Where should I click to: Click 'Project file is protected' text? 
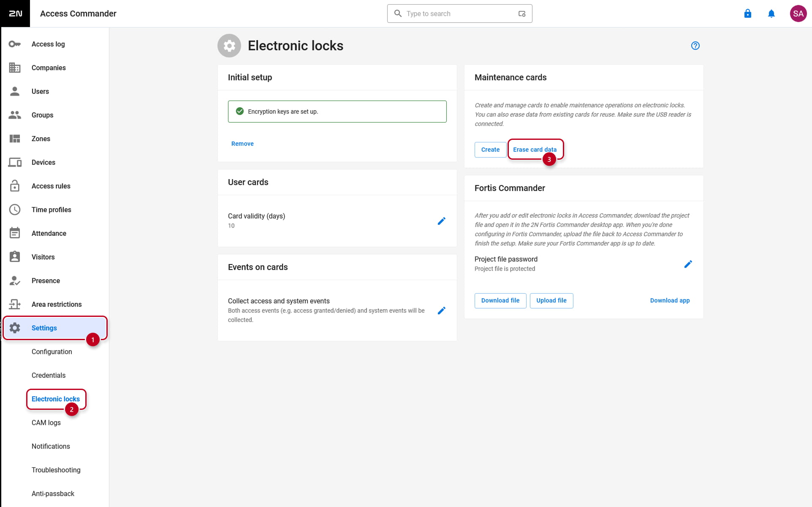(505, 269)
